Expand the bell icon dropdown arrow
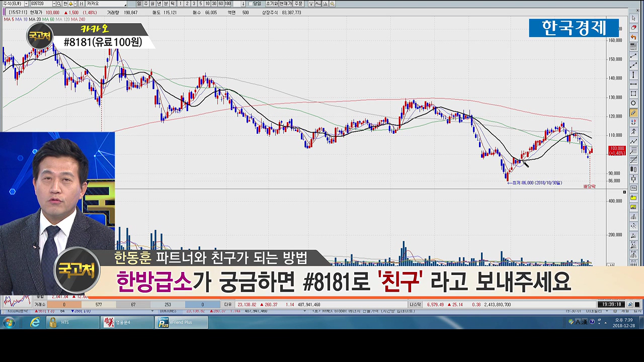The image size is (644, 362). [76, 4]
